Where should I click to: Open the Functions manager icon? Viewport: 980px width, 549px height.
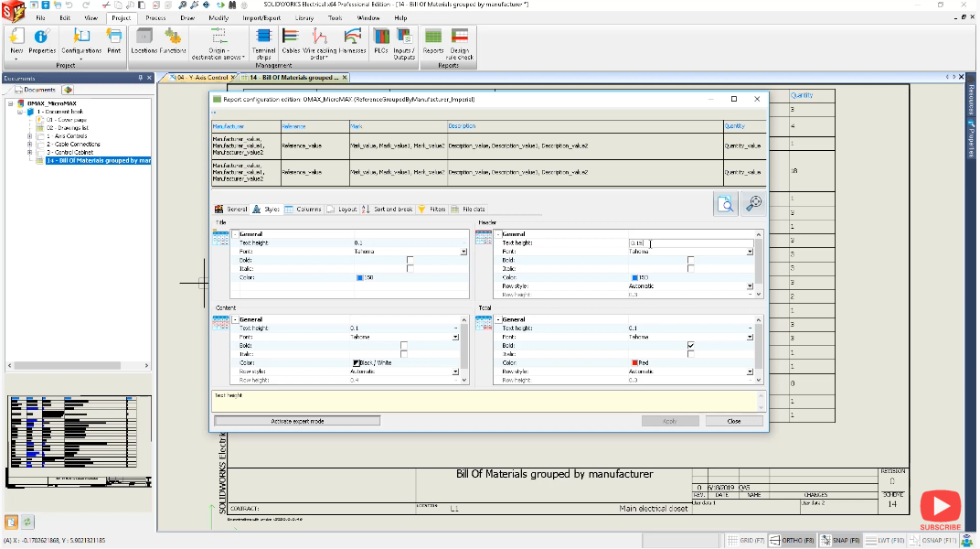tap(173, 42)
